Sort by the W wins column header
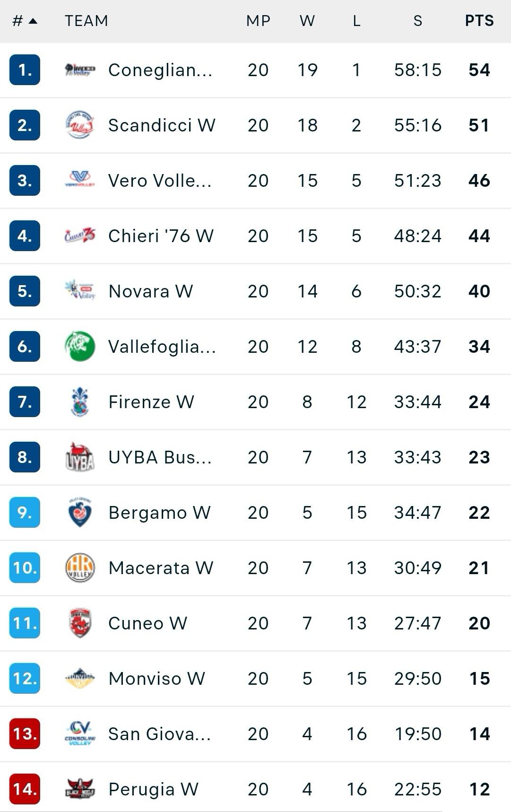The height and width of the screenshot is (812, 511). (307, 21)
